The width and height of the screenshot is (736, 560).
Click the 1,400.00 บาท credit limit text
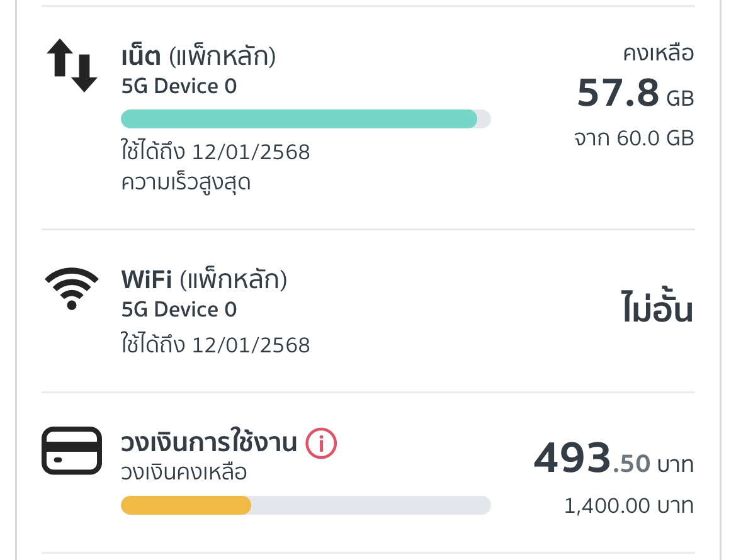tap(628, 506)
